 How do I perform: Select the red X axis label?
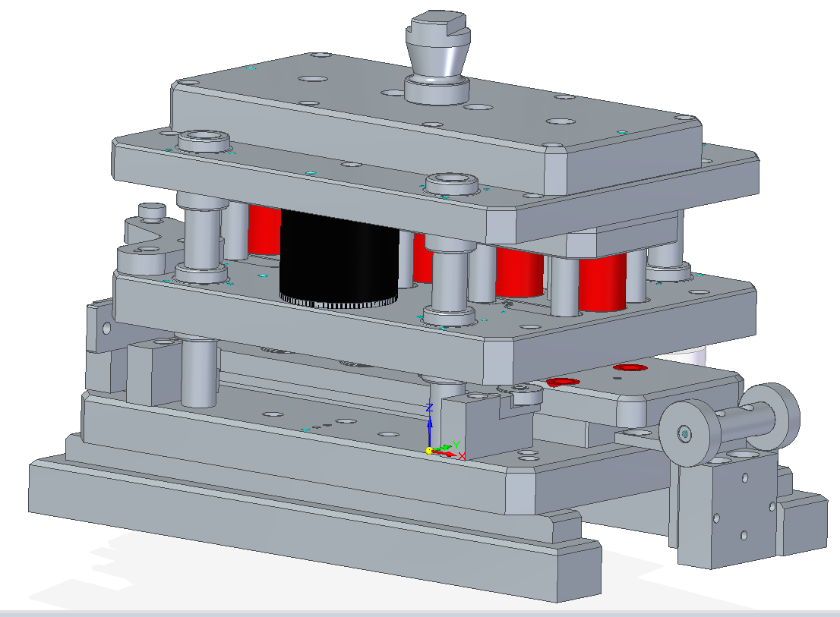point(461,456)
